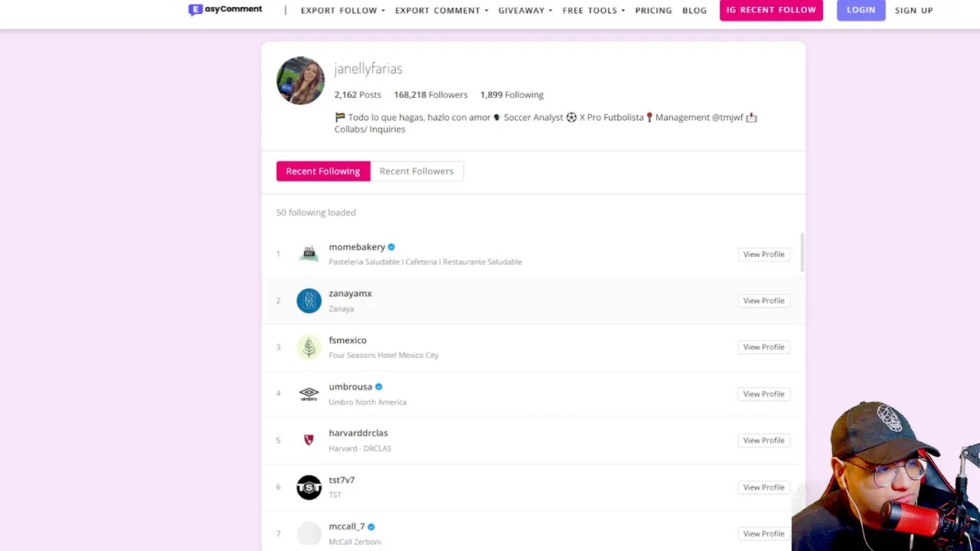Click momebakery verified badge
The image size is (980, 551).
coord(391,247)
